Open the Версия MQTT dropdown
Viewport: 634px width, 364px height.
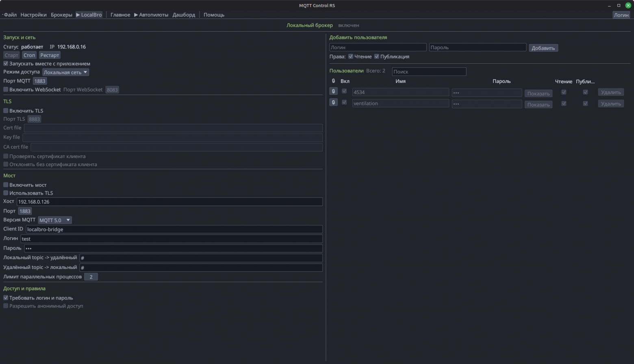(55, 220)
